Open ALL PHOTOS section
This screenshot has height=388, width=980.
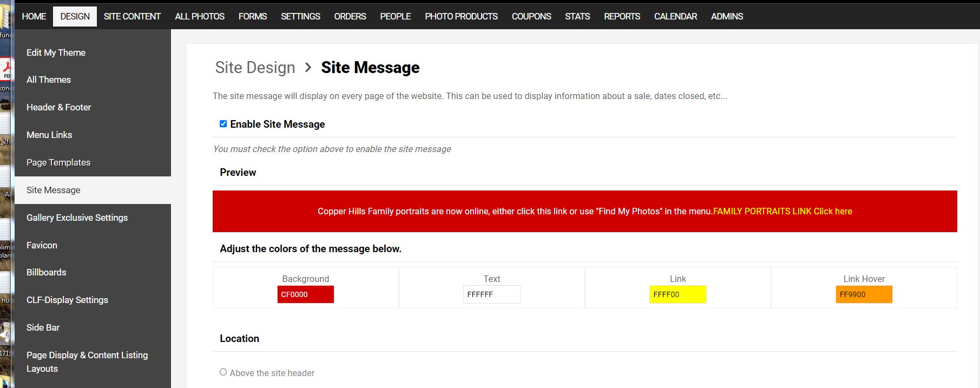[200, 16]
